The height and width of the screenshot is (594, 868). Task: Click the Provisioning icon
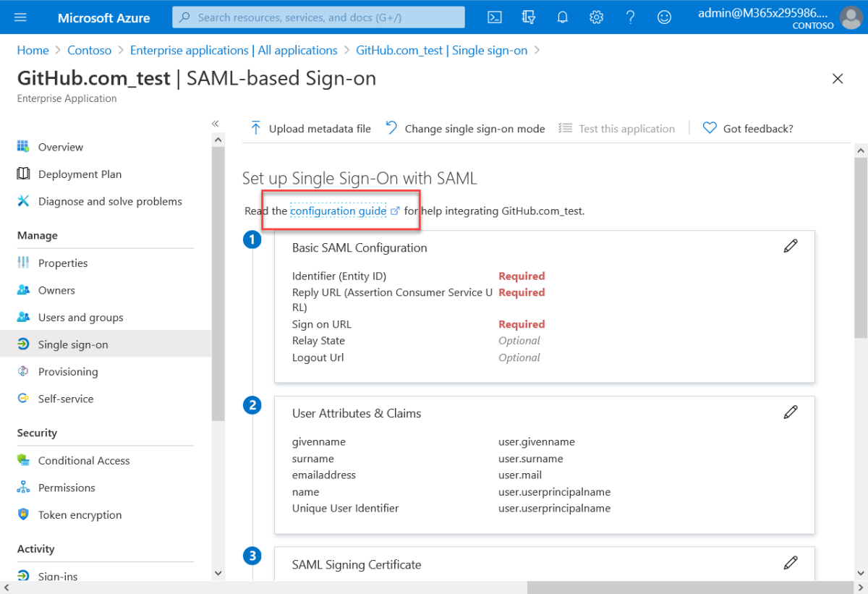coord(24,371)
